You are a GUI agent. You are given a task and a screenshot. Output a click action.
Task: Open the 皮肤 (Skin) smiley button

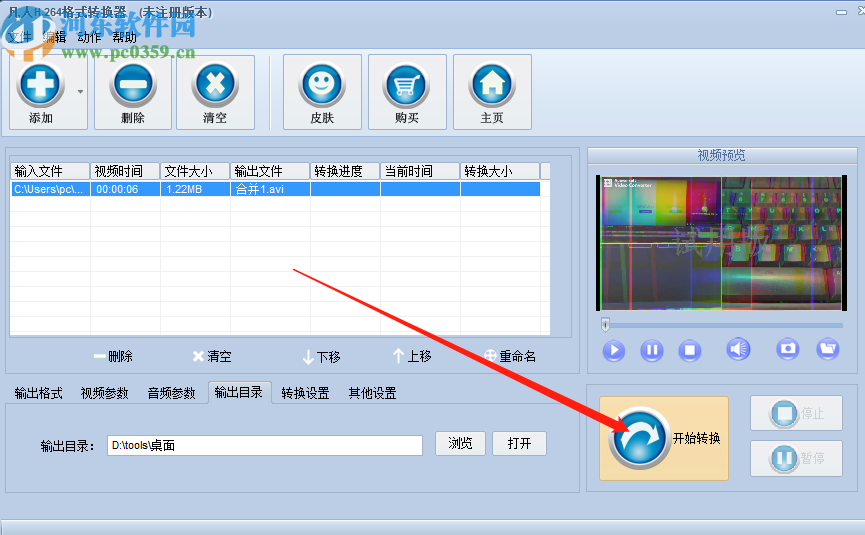322,92
